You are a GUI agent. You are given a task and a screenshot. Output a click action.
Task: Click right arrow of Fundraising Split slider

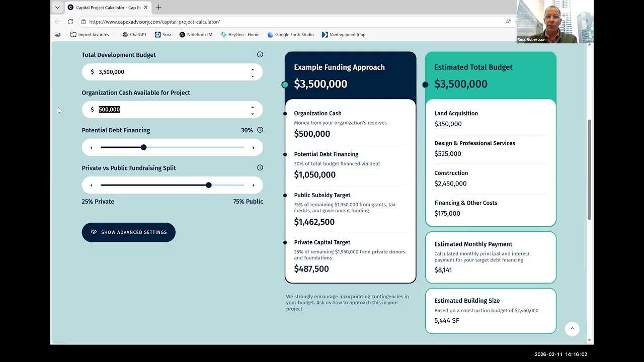tap(254, 185)
